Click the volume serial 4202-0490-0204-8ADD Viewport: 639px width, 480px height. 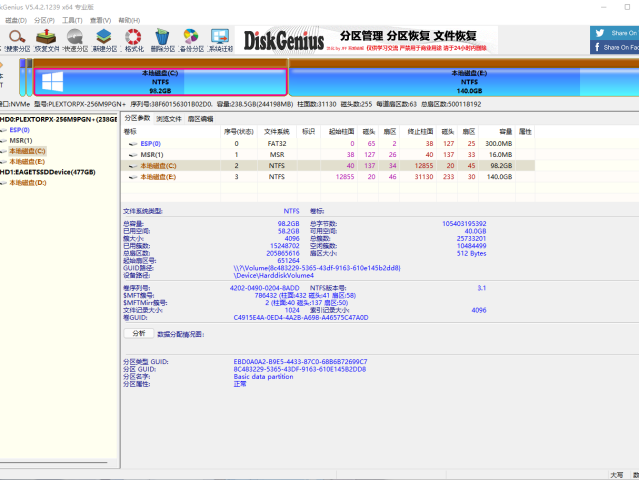pos(264,288)
